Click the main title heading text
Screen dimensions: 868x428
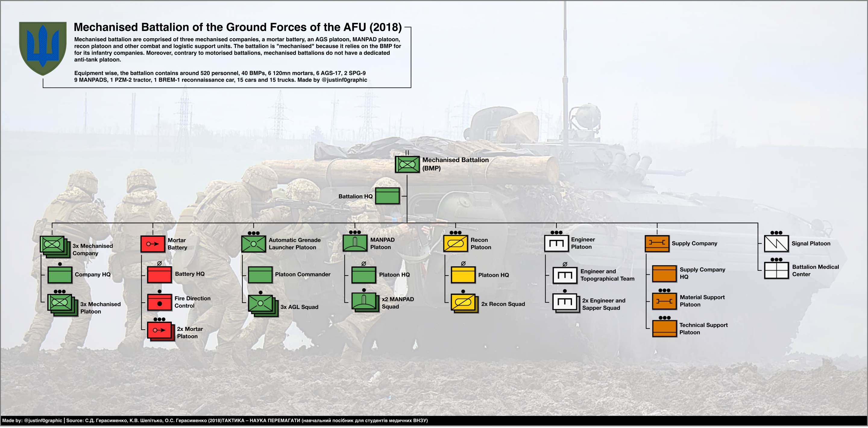coord(237,27)
